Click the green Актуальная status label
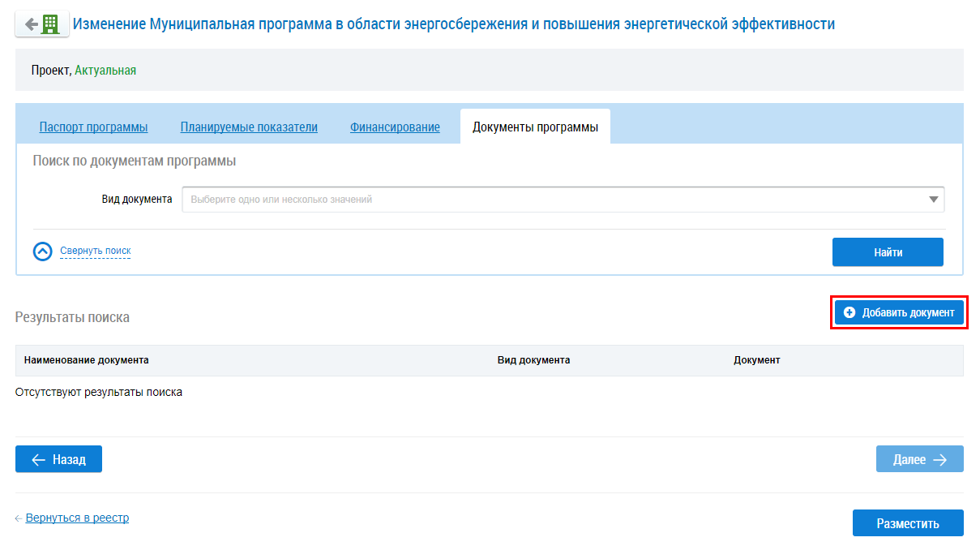The width and height of the screenshot is (980, 546). [105, 71]
